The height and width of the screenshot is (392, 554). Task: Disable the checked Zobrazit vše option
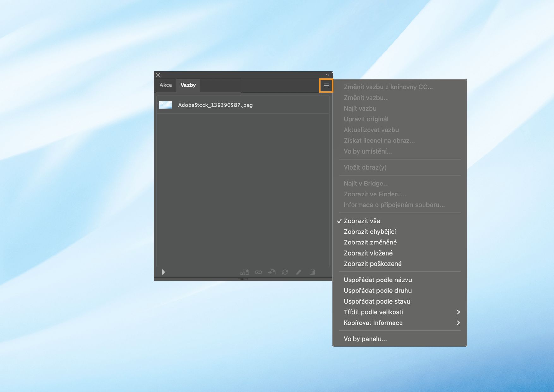[362, 221]
